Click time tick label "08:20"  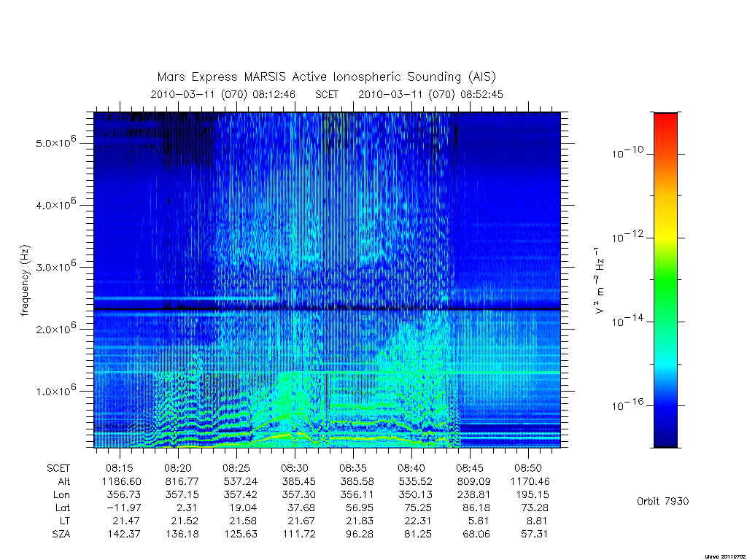tap(178, 468)
